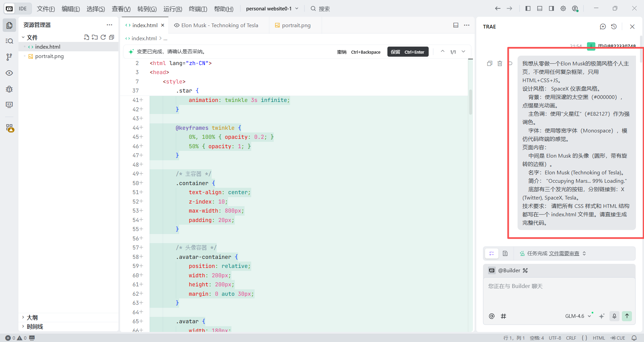Click the Builder chat input field

pyautogui.click(x=559, y=292)
